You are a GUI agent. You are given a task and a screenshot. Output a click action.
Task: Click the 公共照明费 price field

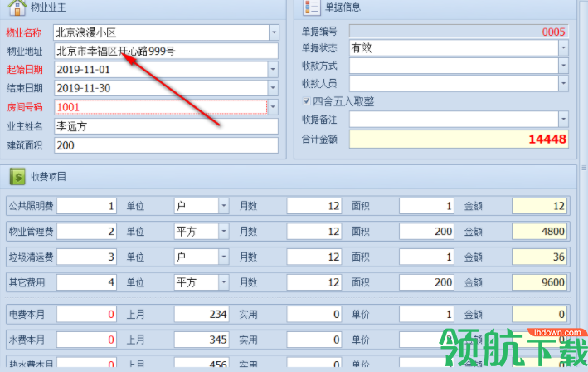click(x=86, y=206)
